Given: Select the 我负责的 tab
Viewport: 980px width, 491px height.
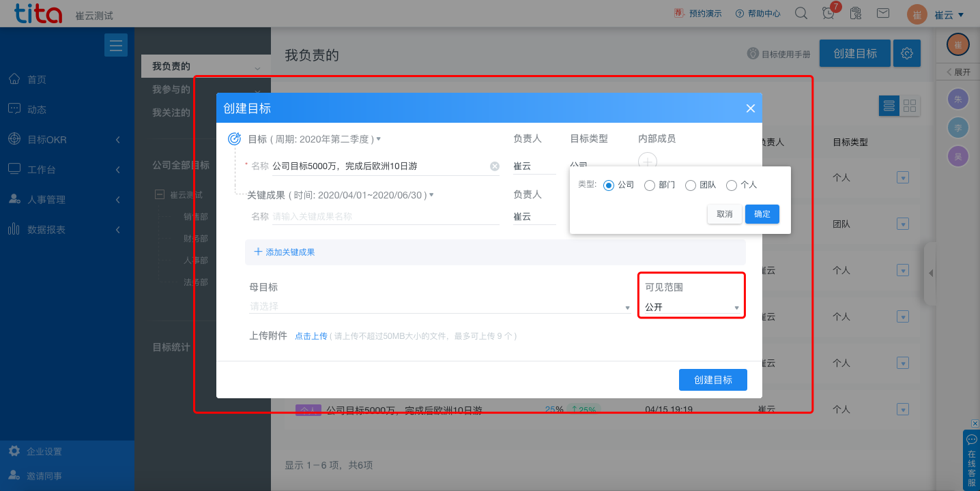Looking at the screenshot, I should click(205, 66).
